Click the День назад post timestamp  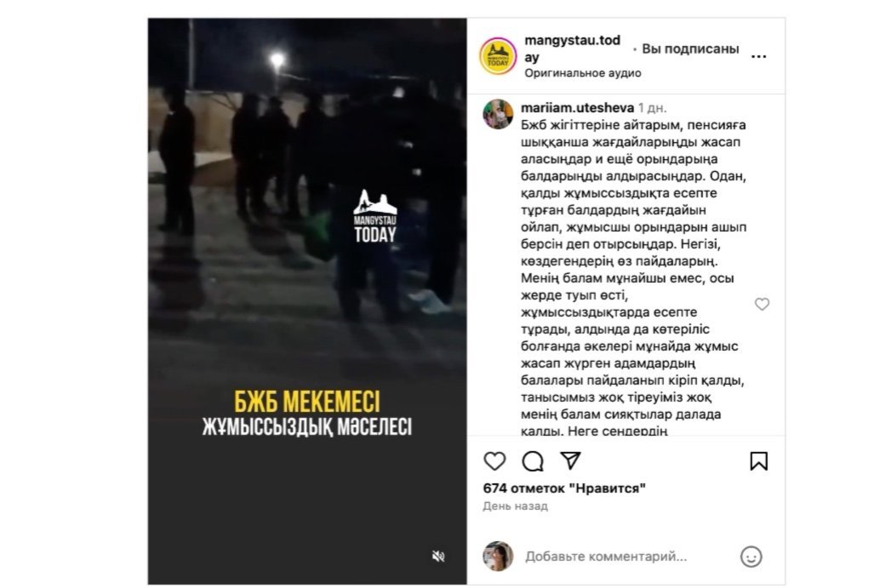click(515, 506)
